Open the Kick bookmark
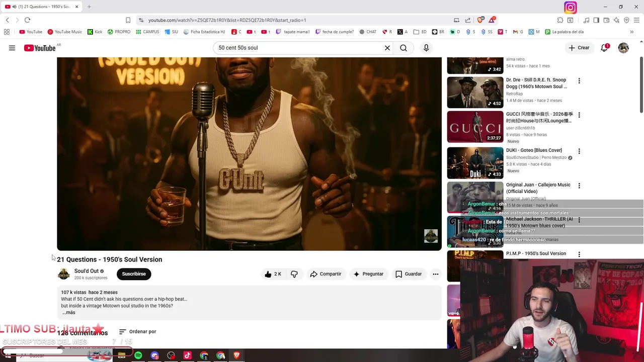 coord(95,32)
